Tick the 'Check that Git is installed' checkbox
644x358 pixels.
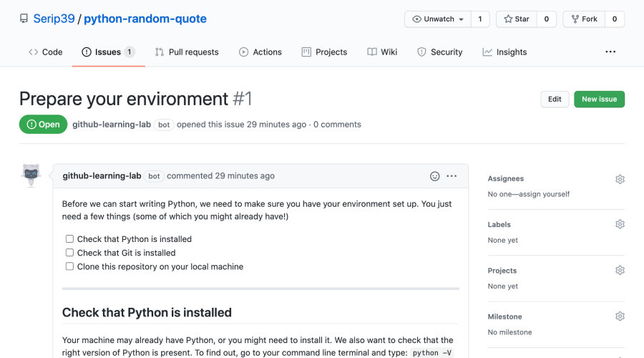(69, 253)
